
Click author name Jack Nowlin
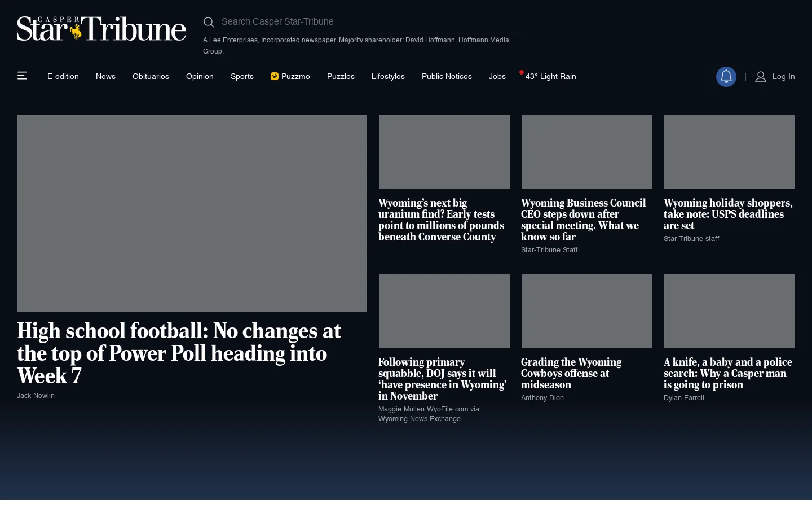tap(36, 396)
